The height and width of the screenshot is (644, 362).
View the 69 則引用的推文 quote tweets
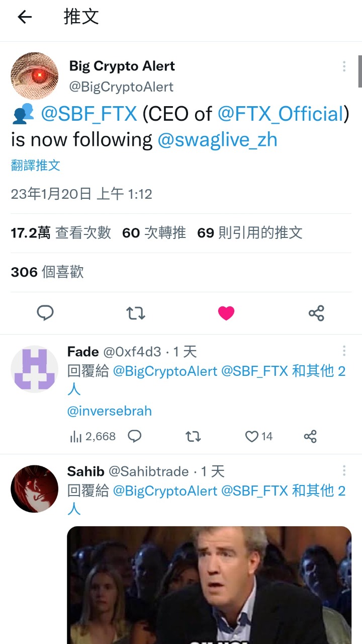coord(250,232)
